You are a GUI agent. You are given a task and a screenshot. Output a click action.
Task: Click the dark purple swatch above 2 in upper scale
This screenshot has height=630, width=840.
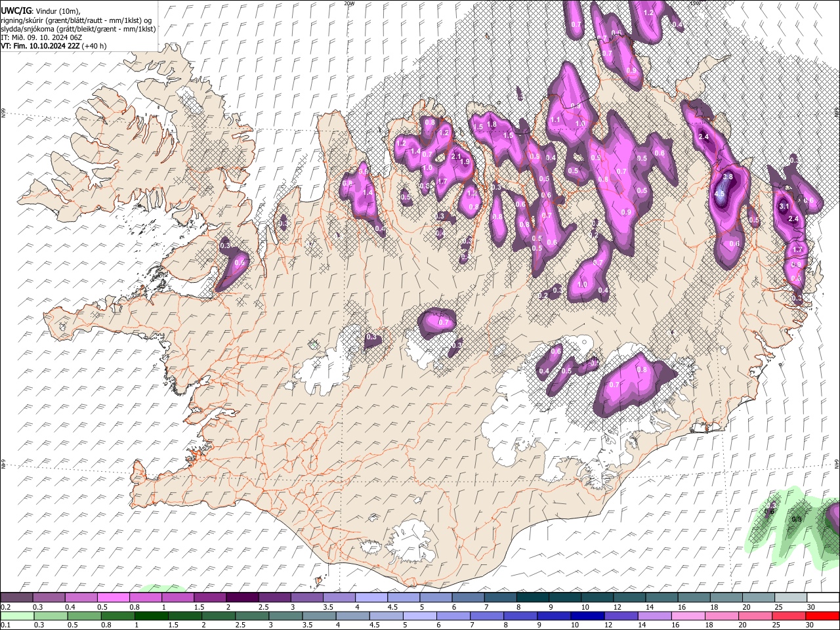tap(241, 597)
